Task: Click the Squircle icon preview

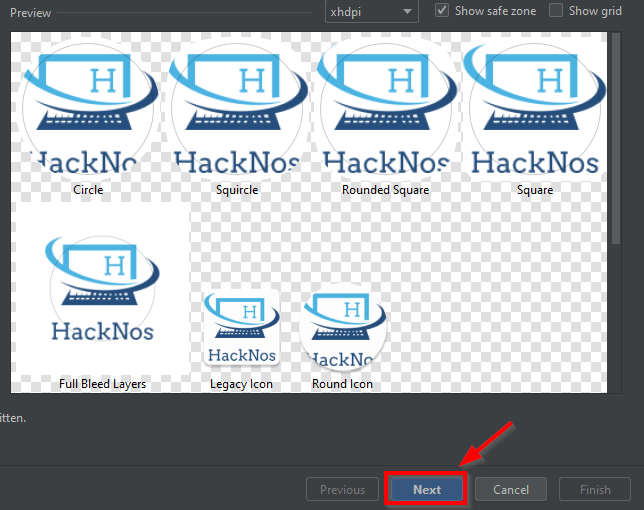Action: (237, 108)
